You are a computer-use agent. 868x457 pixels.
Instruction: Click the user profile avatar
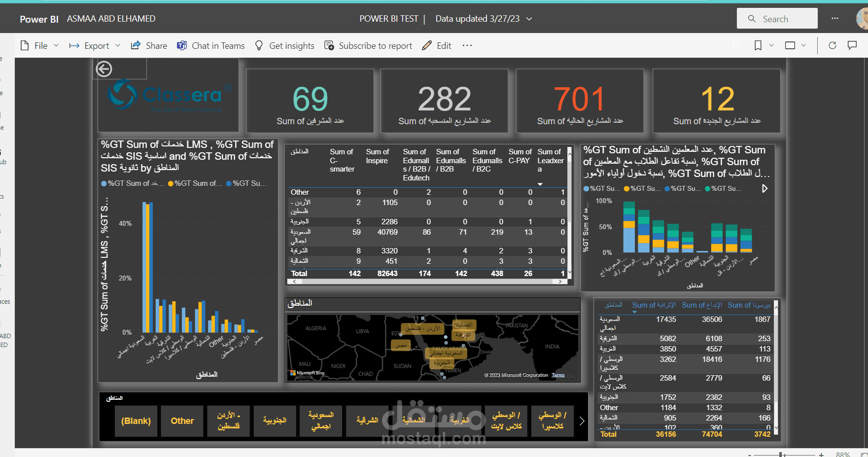point(863,19)
